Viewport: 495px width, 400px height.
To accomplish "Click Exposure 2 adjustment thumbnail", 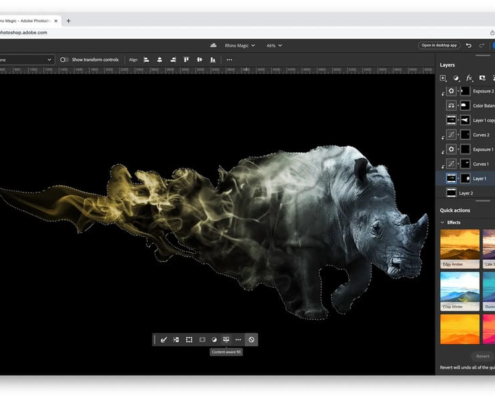I will pyautogui.click(x=451, y=91).
